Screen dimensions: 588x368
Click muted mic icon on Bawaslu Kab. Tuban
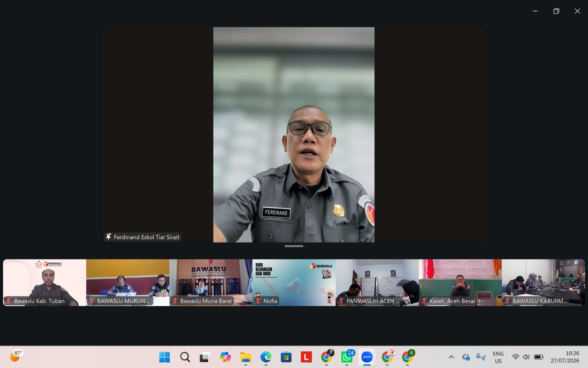click(x=9, y=301)
